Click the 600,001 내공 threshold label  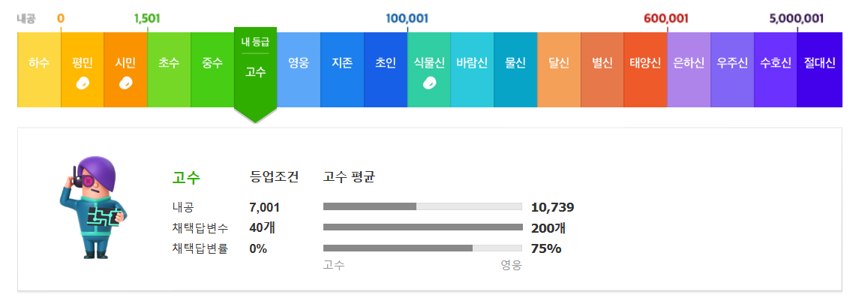(x=666, y=18)
